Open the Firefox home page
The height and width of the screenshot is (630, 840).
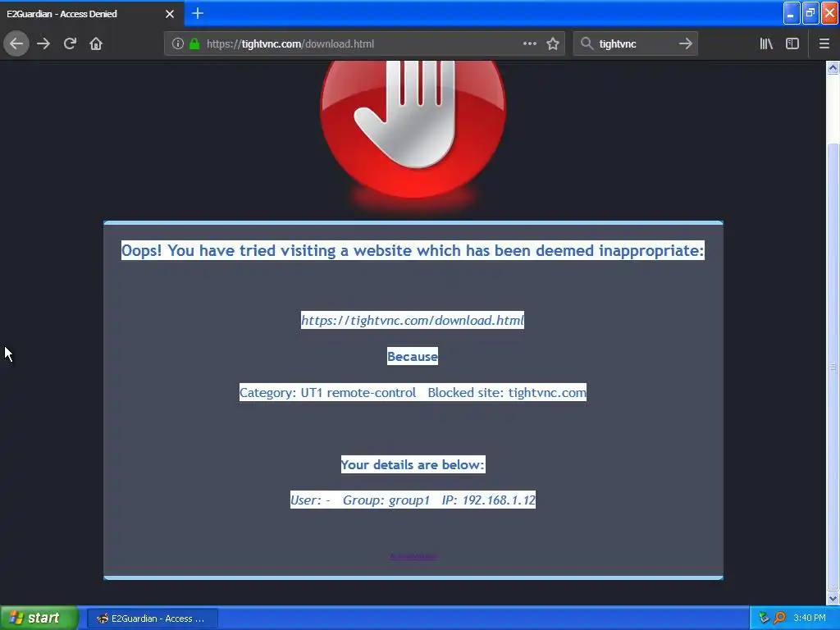[x=96, y=44]
